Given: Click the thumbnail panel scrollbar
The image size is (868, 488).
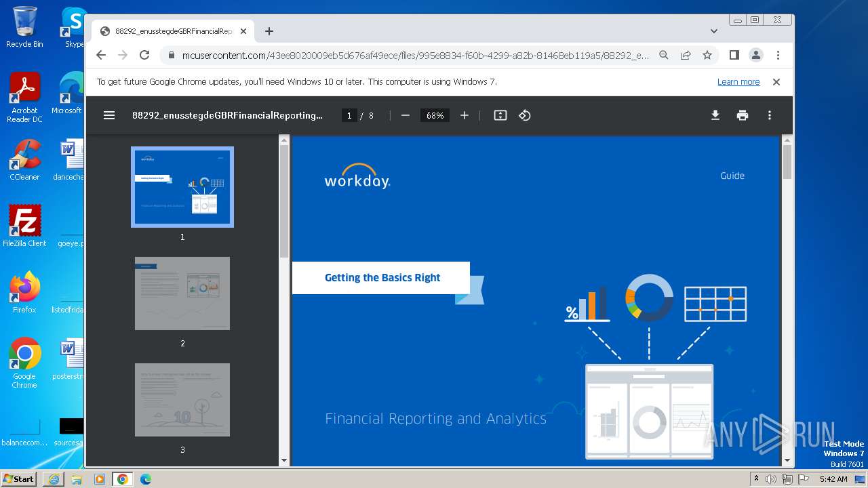Looking at the screenshot, I should coord(284,201).
